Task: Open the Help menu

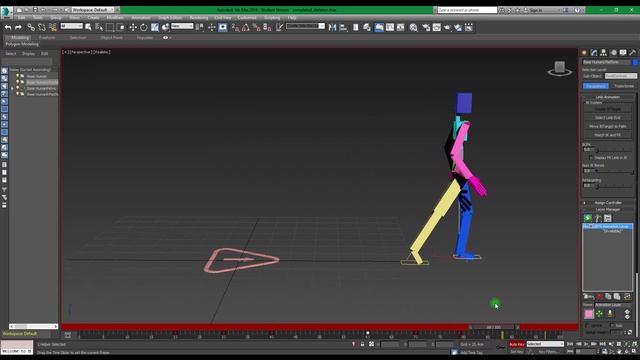Action: (x=292, y=18)
